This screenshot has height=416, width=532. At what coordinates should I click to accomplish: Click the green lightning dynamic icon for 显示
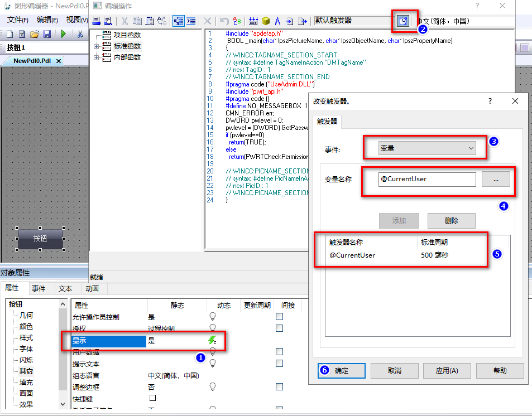212,340
